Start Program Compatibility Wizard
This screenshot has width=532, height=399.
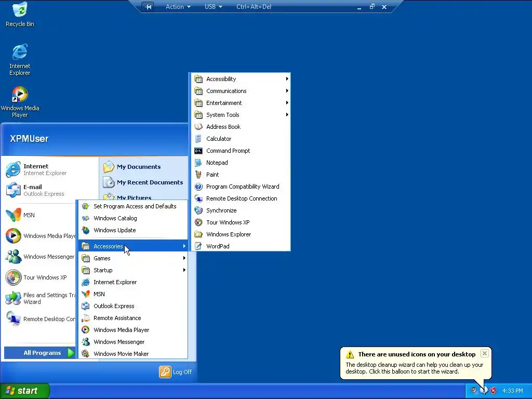[240, 187]
